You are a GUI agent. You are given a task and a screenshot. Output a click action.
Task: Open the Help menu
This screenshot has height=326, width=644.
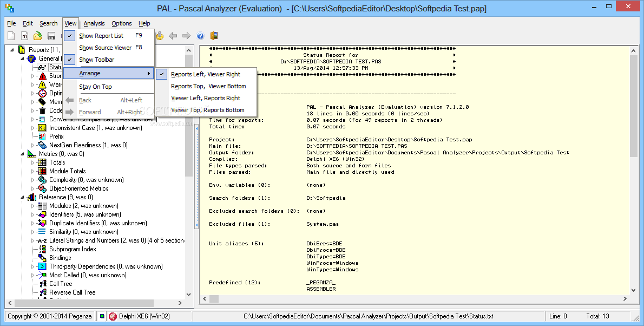[x=144, y=23]
